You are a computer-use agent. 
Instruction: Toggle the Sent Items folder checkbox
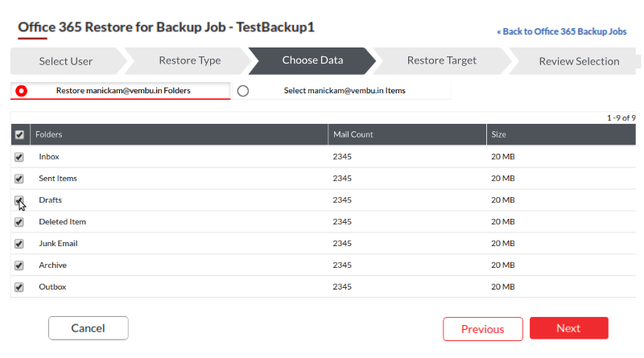pyautogui.click(x=19, y=179)
